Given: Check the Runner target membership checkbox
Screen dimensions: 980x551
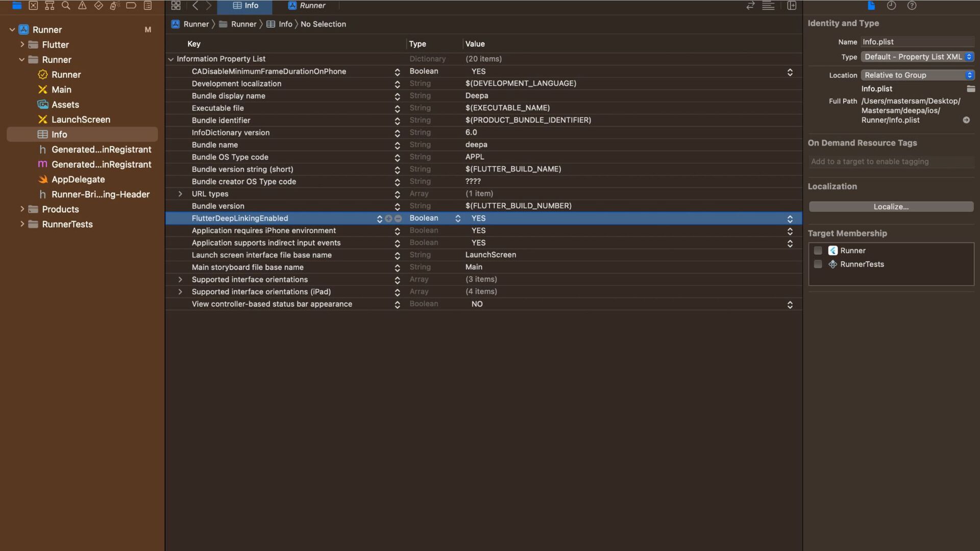Looking at the screenshot, I should pos(818,251).
